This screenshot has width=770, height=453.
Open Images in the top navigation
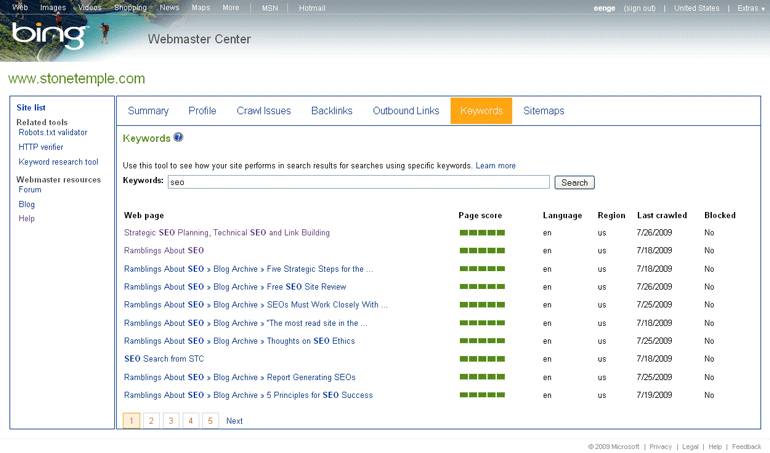53,8
